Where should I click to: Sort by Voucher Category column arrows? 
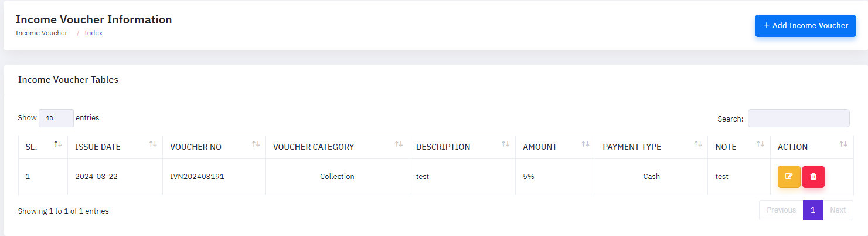[399, 144]
